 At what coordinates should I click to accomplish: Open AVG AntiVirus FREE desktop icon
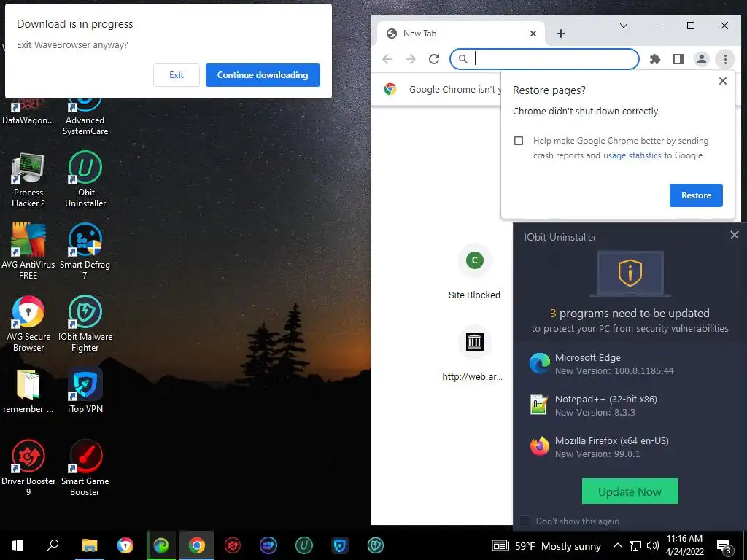point(28,252)
